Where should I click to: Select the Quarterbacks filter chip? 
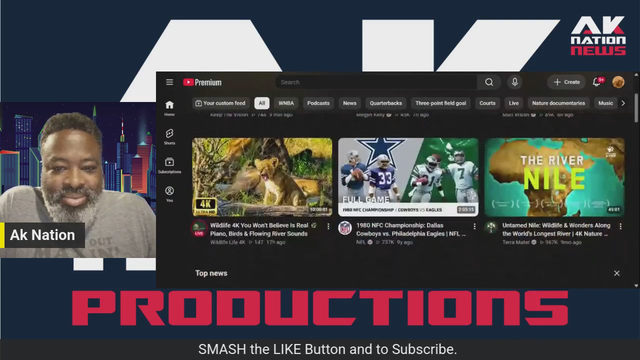(x=386, y=103)
